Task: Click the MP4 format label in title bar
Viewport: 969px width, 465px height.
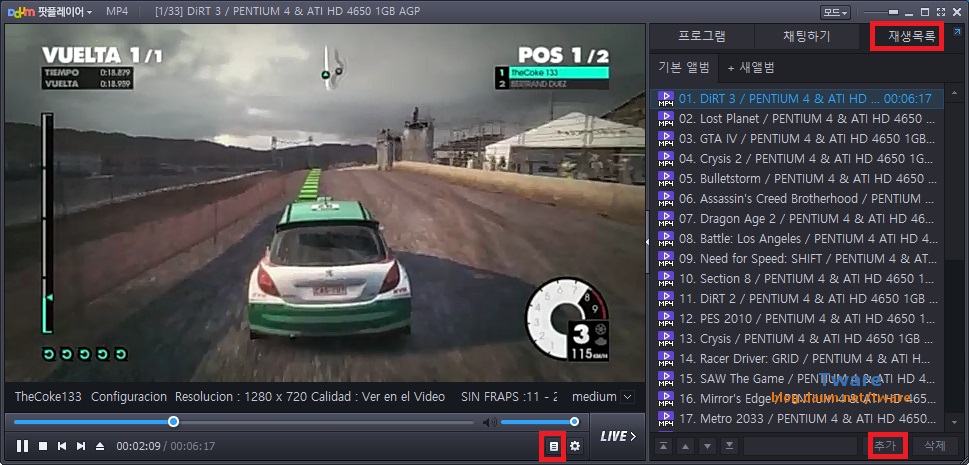Action: pos(117,12)
